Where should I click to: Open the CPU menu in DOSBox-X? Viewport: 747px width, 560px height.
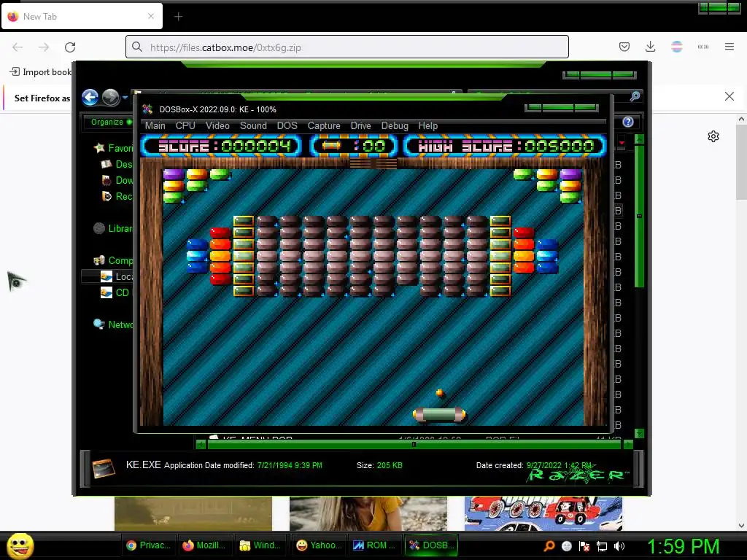[185, 125]
